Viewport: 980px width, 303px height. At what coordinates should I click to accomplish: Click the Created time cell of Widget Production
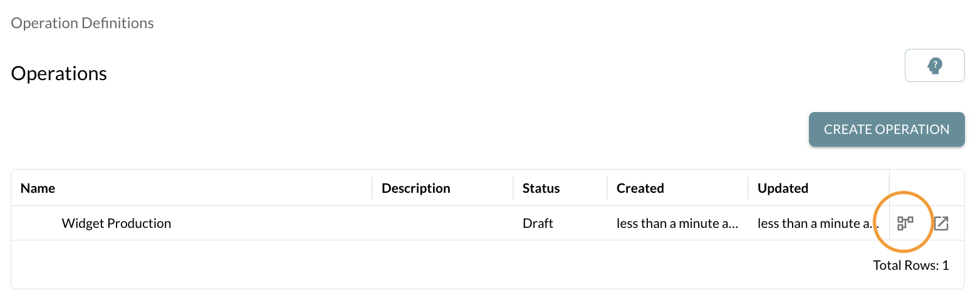pyautogui.click(x=678, y=223)
